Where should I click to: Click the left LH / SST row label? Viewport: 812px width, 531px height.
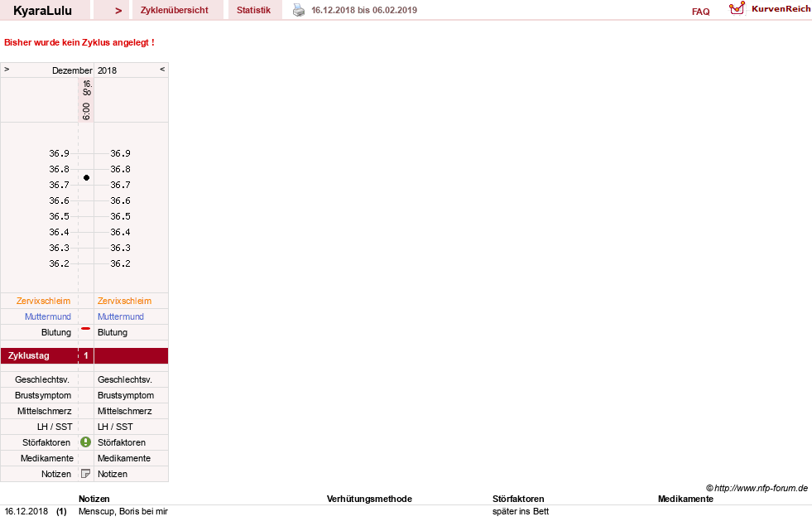pos(55,427)
